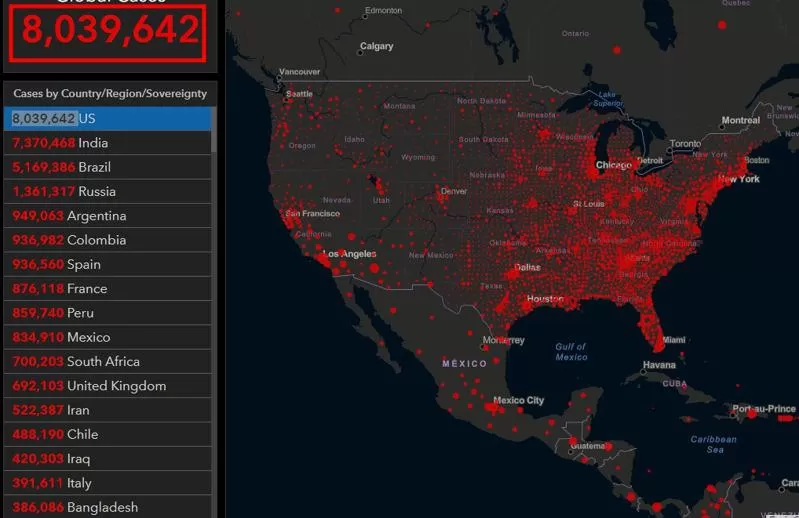This screenshot has width=799, height=518.
Task: Click the St Louis label on map
Action: click(589, 204)
